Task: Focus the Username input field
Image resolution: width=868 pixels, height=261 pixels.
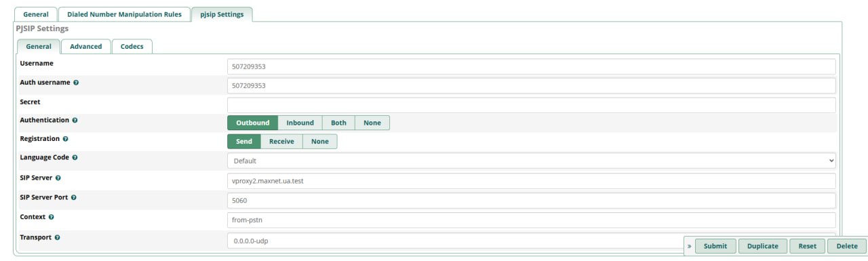Action: coord(532,66)
